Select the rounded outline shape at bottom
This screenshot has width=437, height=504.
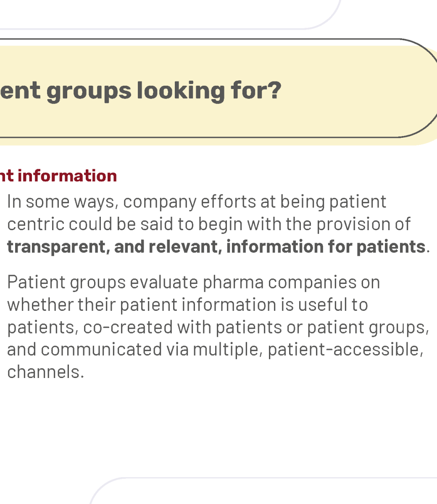[263, 491]
